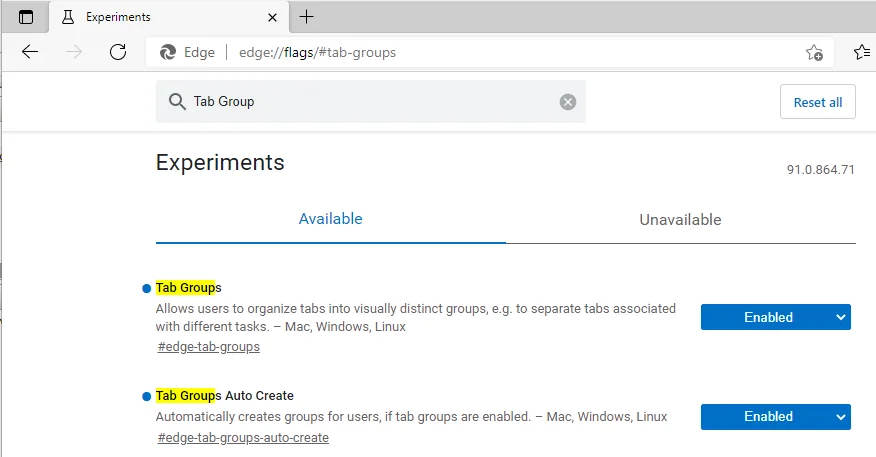Go back with the back arrow
Viewport: 876px width, 457px height.
tap(30, 52)
